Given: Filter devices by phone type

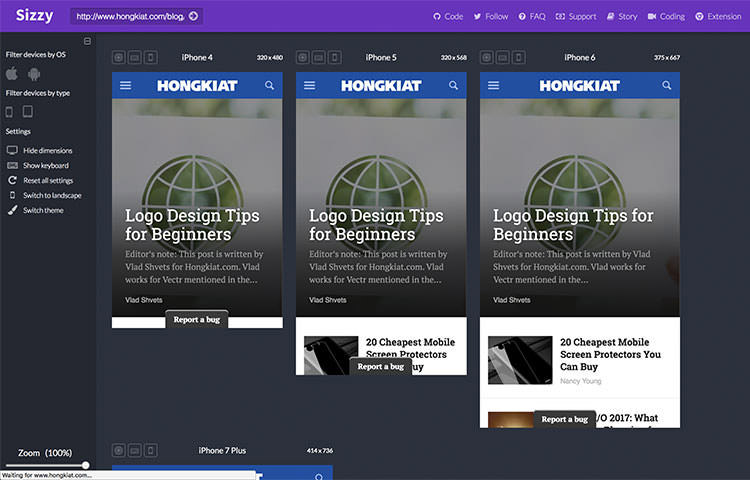Looking at the screenshot, I should pos(9,112).
